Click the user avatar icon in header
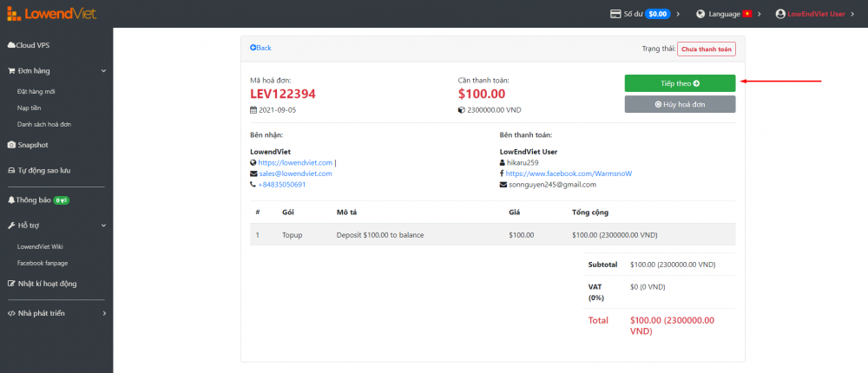This screenshot has height=373, width=868. 780,14
